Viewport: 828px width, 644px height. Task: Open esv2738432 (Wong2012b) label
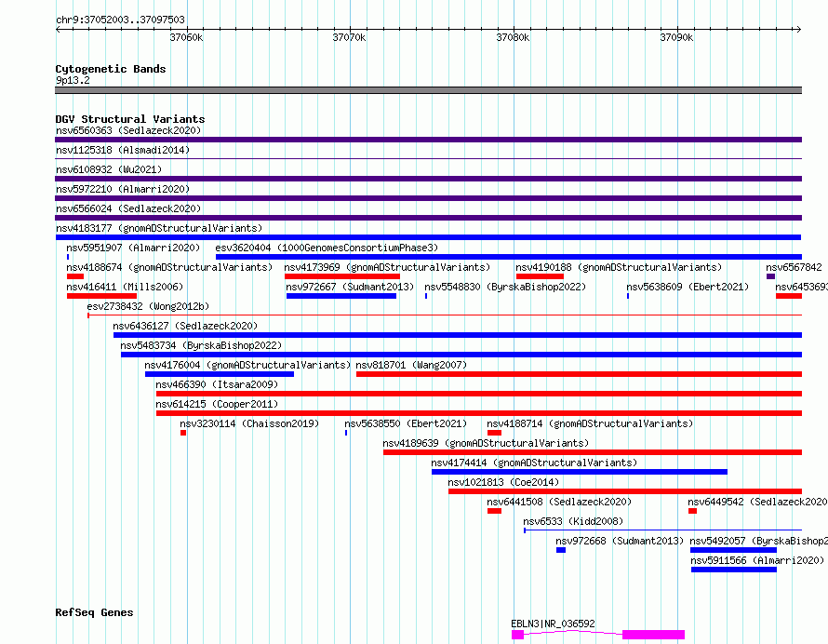(148, 306)
